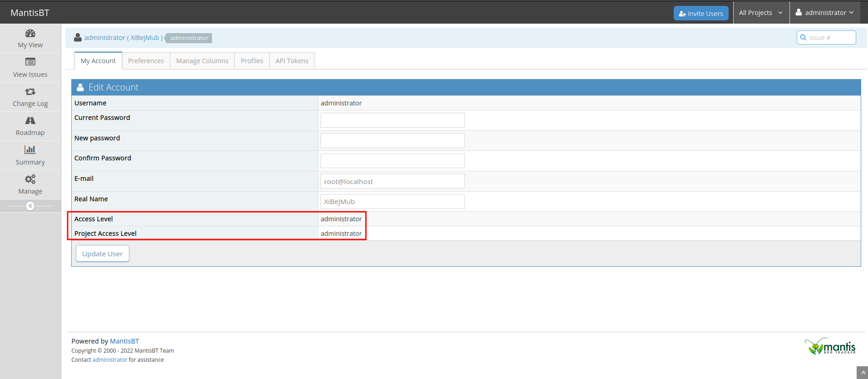Click the Invite Users button
The image size is (868, 379).
tap(701, 13)
